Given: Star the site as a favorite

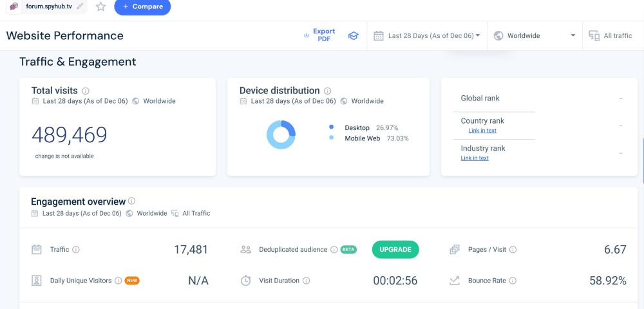Looking at the screenshot, I should (x=100, y=6).
